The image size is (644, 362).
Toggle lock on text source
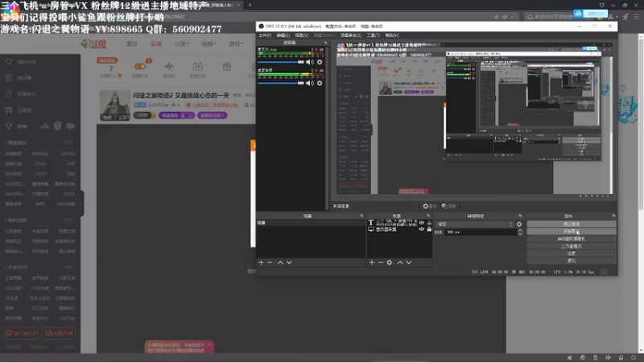click(429, 223)
